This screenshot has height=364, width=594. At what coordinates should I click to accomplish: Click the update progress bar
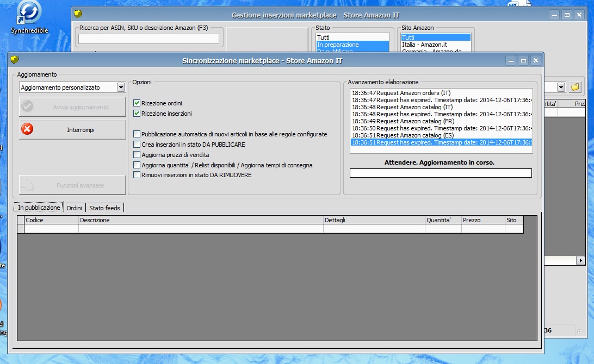[441, 173]
